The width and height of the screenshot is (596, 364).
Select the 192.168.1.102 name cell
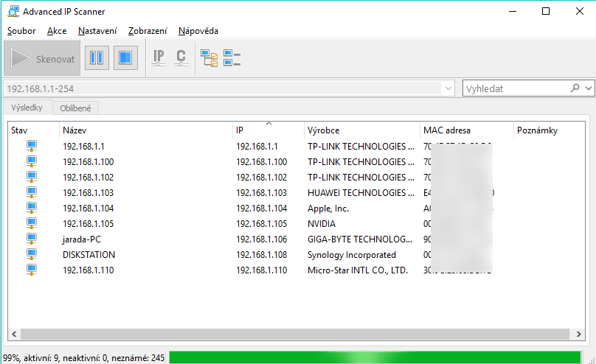tap(89, 178)
